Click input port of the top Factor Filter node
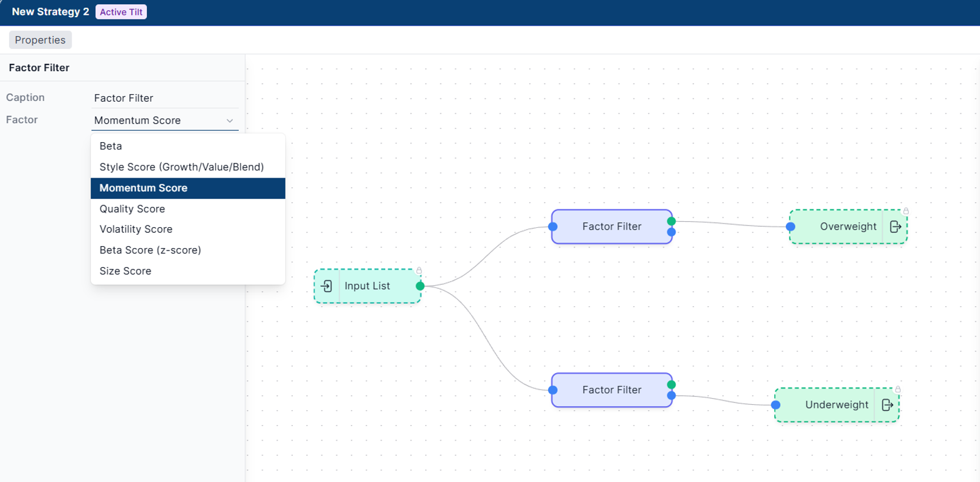Image resolution: width=980 pixels, height=482 pixels. (x=553, y=227)
